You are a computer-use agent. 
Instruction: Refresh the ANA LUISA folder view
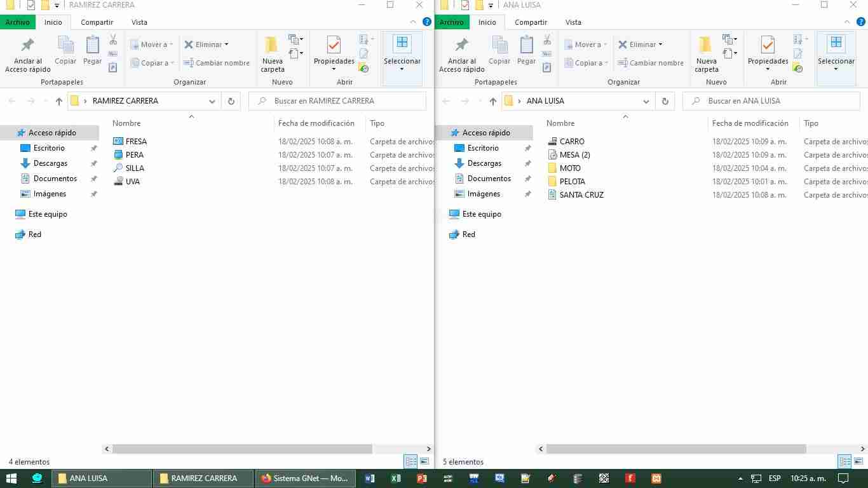coord(665,101)
